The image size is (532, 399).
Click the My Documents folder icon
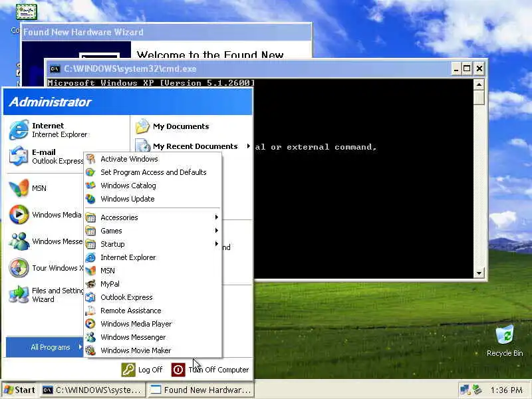coord(142,126)
